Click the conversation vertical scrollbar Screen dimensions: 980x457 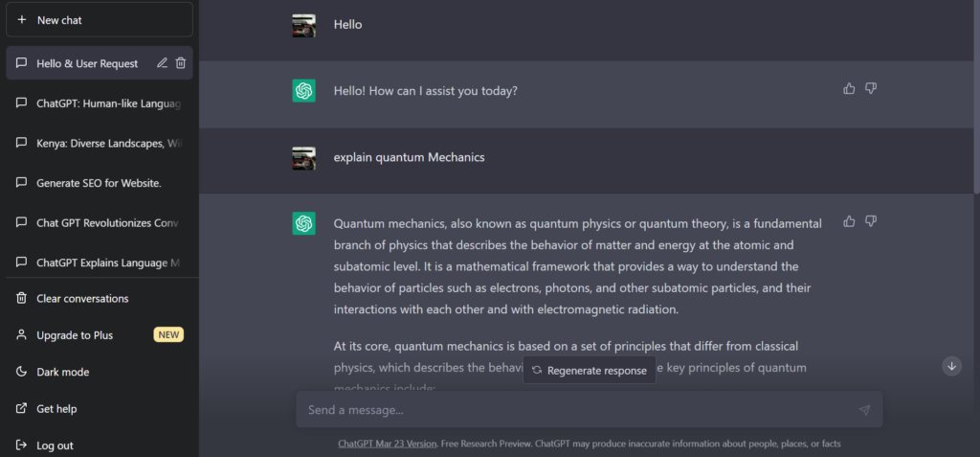tap(976, 97)
